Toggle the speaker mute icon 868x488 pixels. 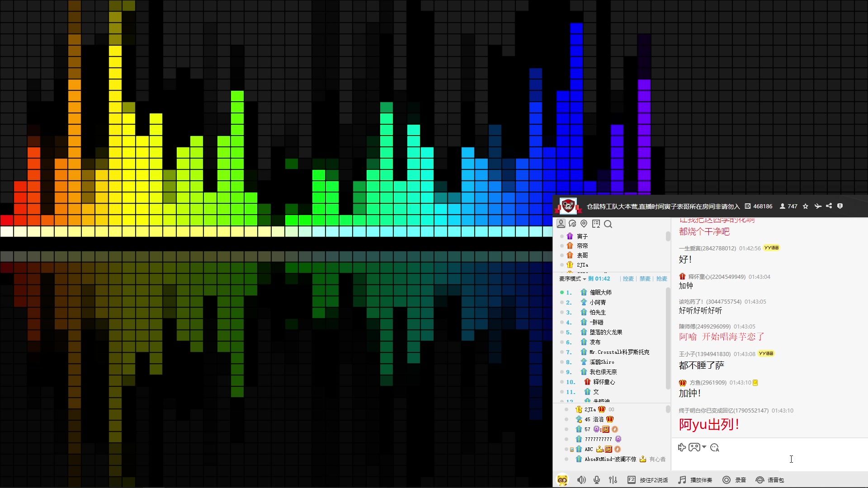[x=581, y=480]
